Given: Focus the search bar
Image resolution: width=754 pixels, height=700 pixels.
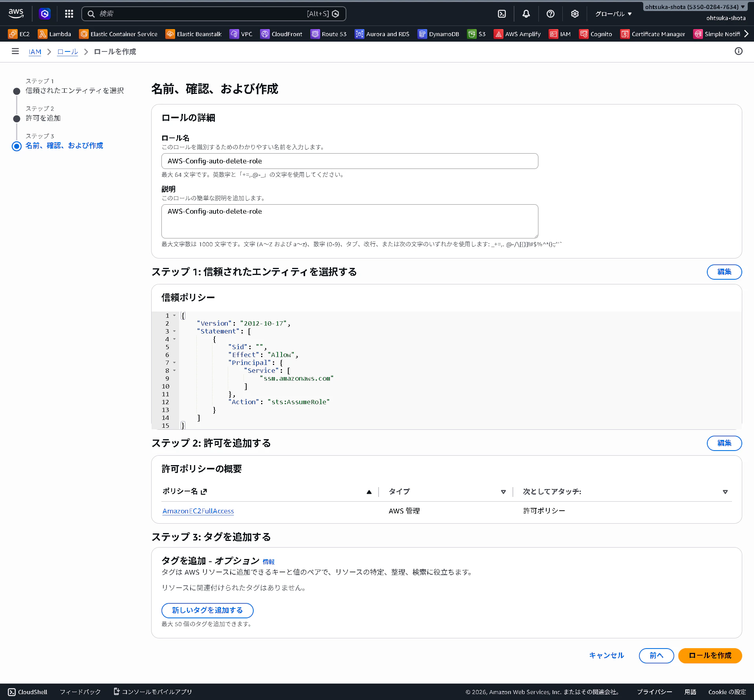Looking at the screenshot, I should (x=214, y=14).
